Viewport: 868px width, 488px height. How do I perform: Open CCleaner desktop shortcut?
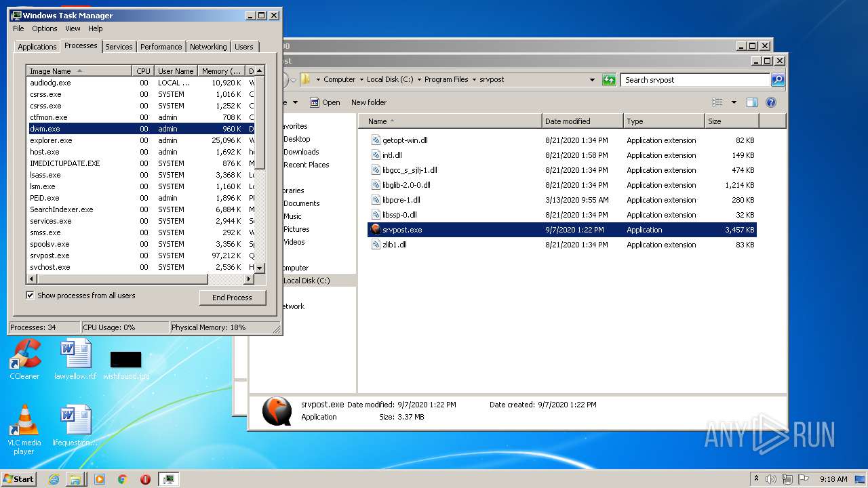click(x=24, y=359)
